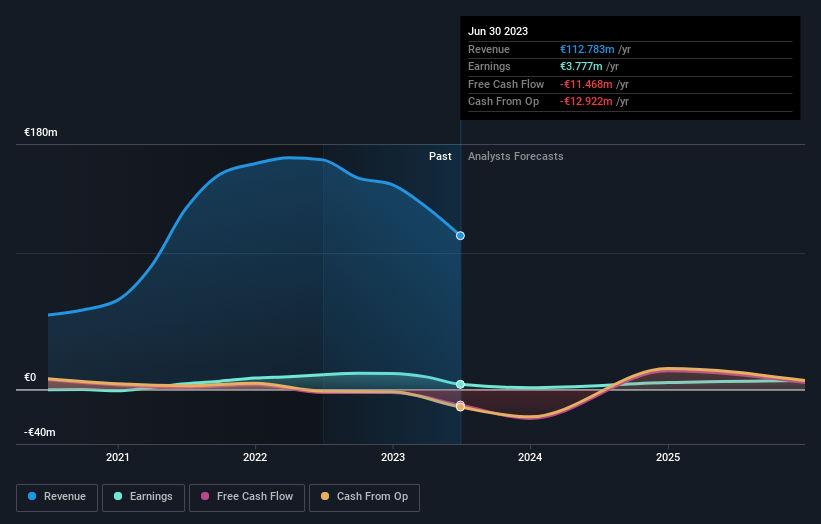Screen dimensions: 821x524
Task: Click the Free Cash Flow label in tooltip
Action: tap(506, 84)
